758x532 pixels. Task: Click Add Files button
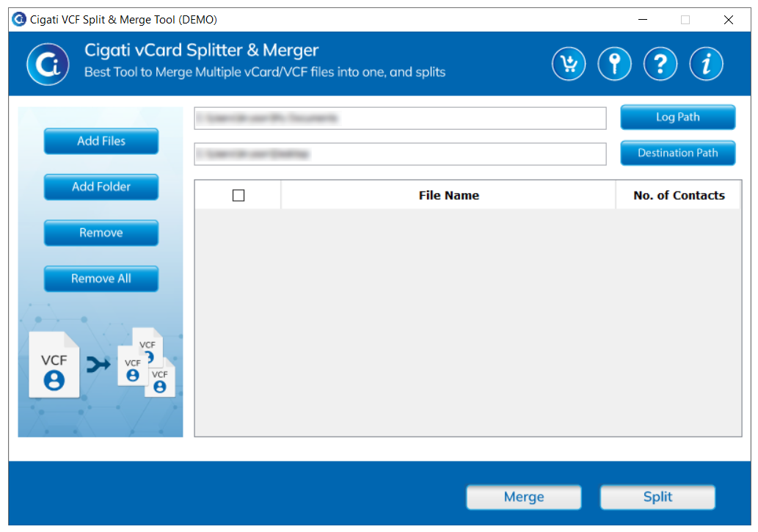click(101, 141)
